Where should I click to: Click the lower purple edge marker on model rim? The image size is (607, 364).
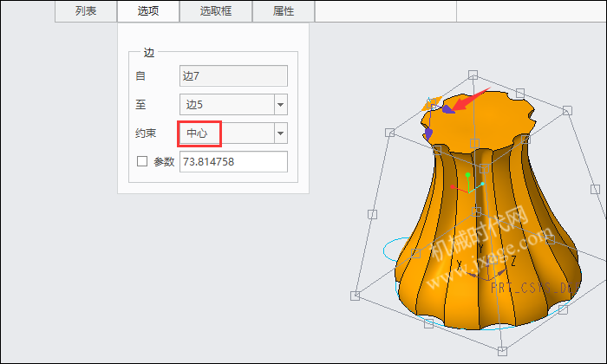pyautogui.click(x=428, y=133)
